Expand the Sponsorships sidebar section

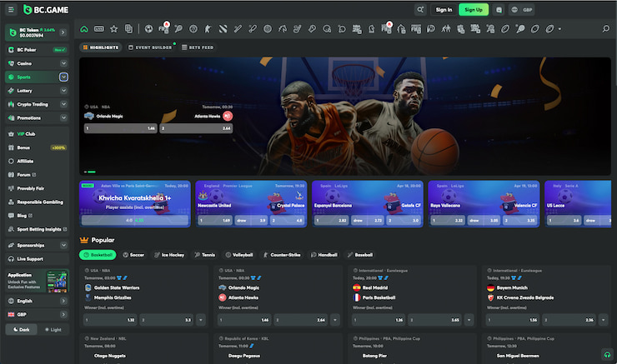click(63, 245)
